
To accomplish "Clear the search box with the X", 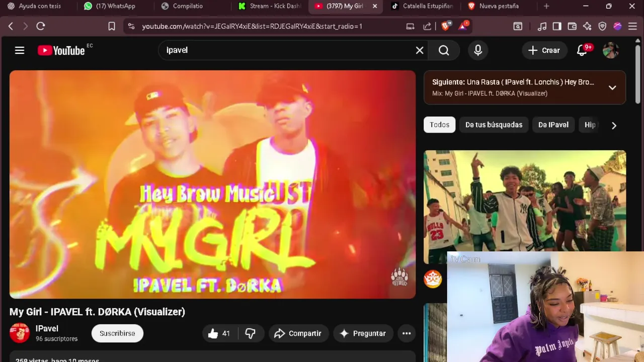I will [420, 50].
